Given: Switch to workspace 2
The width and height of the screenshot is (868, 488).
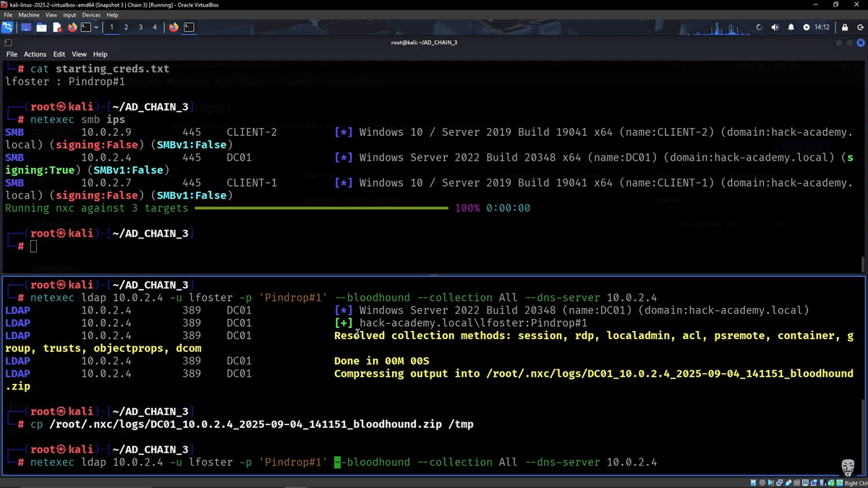Looking at the screenshot, I should coord(126,27).
